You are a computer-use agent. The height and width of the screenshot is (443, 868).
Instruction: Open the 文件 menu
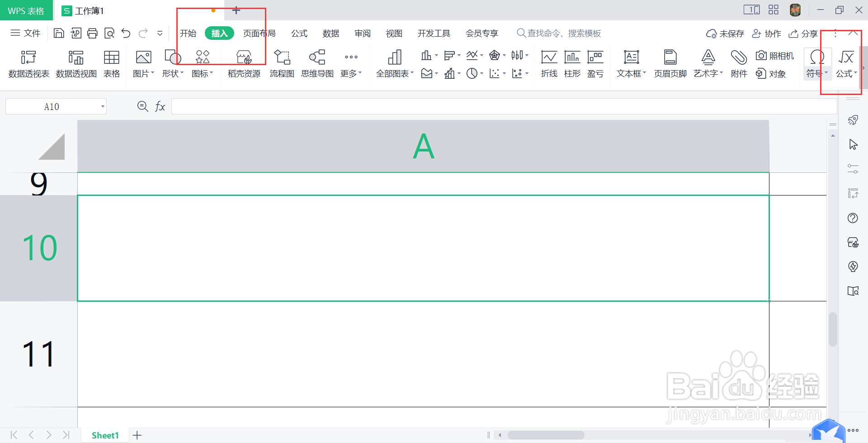click(x=25, y=33)
